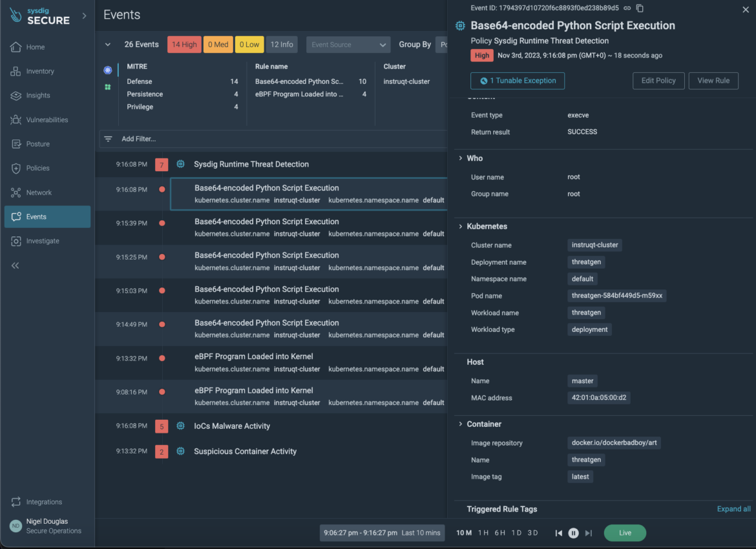Open the 9:15:39 PM Base64 event
Screen dimensions: 756x549
tap(309, 227)
